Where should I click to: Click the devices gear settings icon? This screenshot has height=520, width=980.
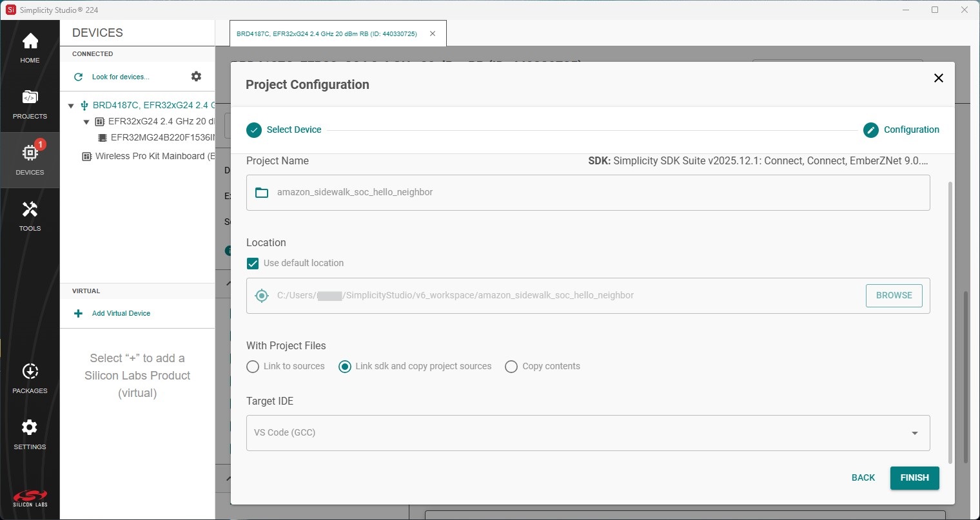196,77
